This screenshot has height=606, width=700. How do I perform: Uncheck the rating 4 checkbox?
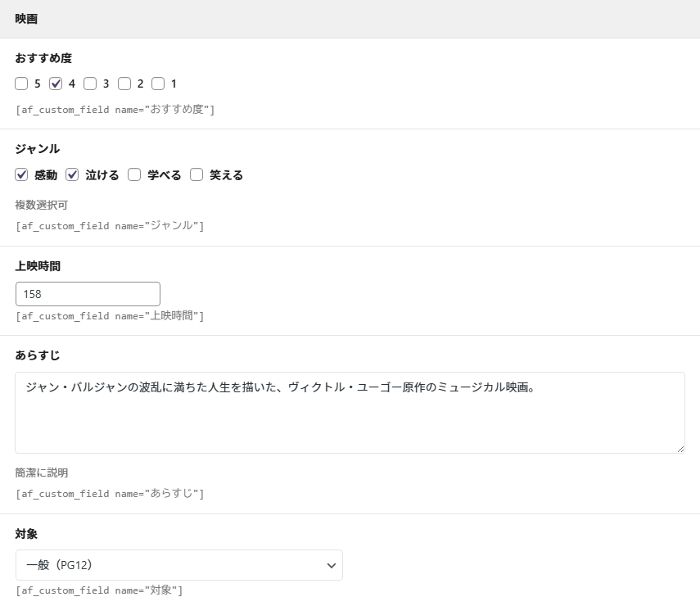[56, 84]
